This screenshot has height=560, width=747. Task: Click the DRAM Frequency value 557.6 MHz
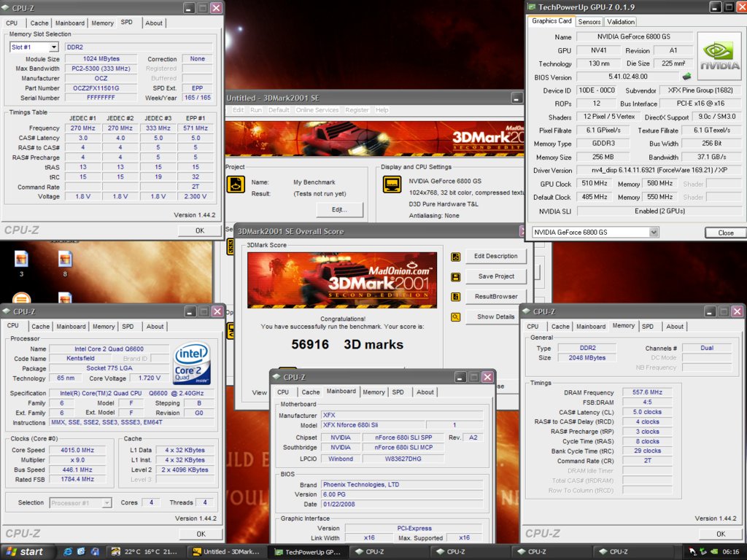coord(647,392)
